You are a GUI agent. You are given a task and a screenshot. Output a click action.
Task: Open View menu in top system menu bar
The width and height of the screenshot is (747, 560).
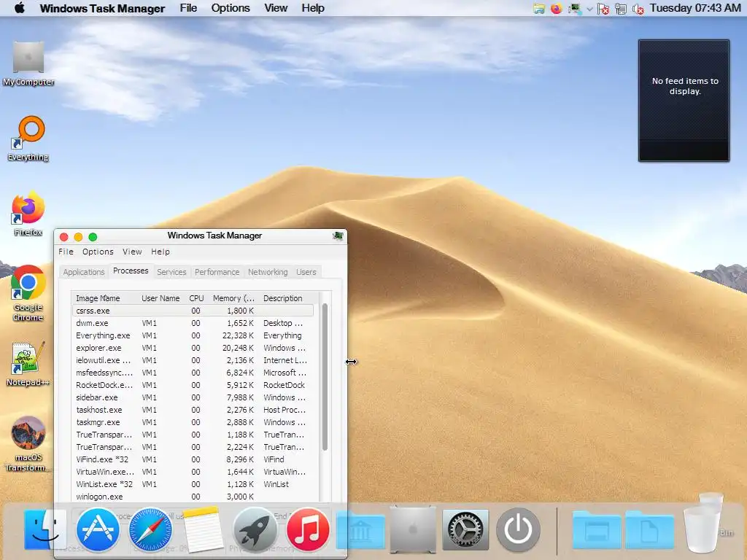(x=276, y=8)
